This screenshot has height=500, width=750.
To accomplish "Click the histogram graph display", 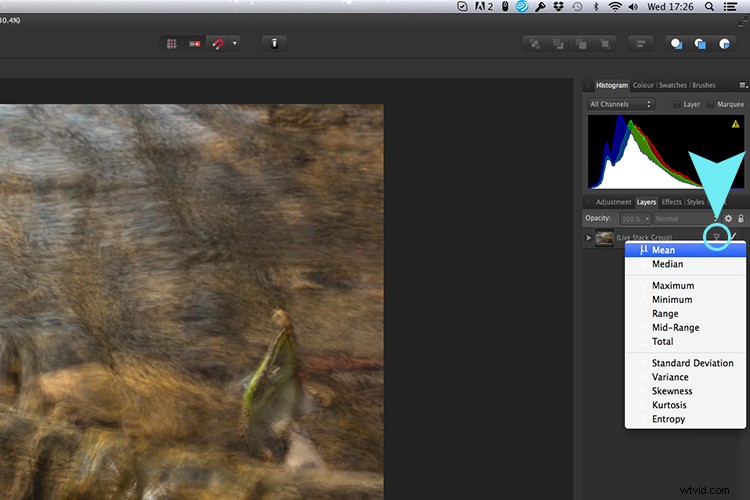I will 666,152.
